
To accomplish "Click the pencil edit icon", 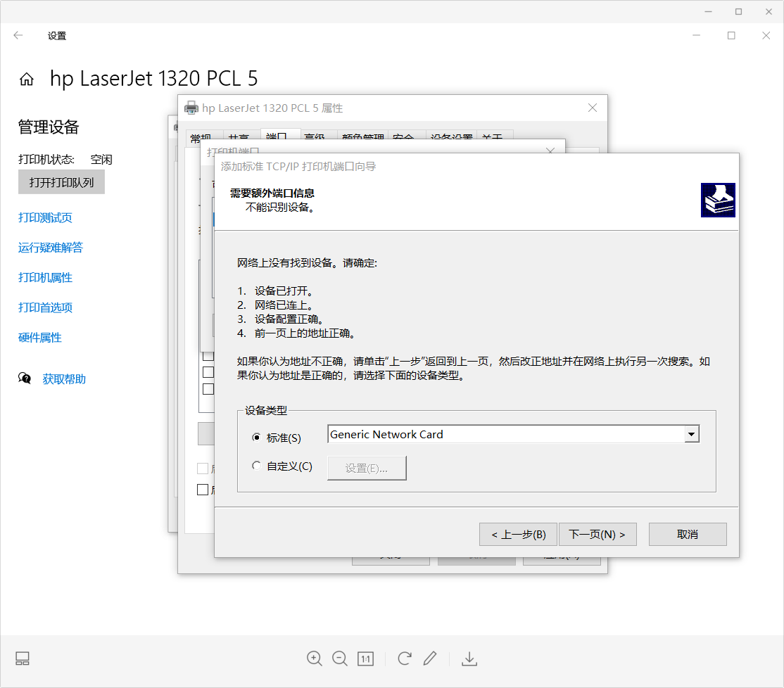I will point(430,658).
